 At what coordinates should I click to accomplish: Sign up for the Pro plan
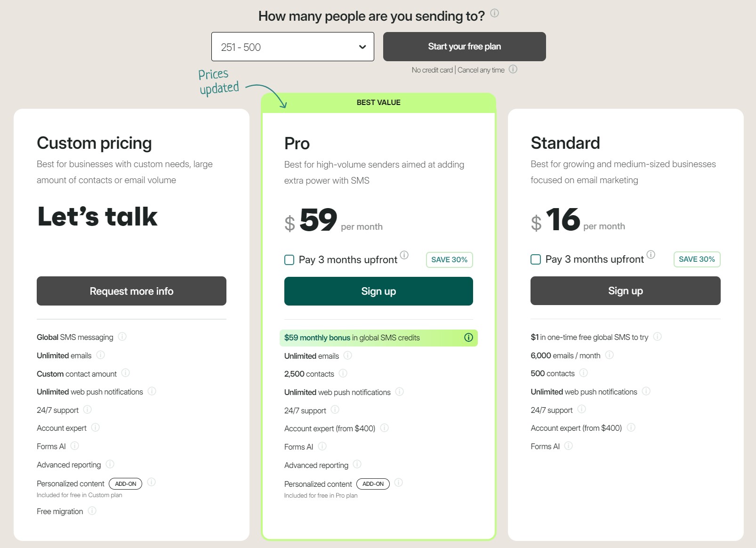(x=378, y=291)
